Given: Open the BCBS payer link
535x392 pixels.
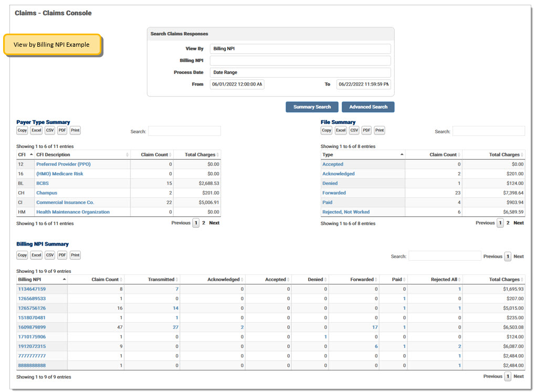Looking at the screenshot, I should click(x=43, y=183).
